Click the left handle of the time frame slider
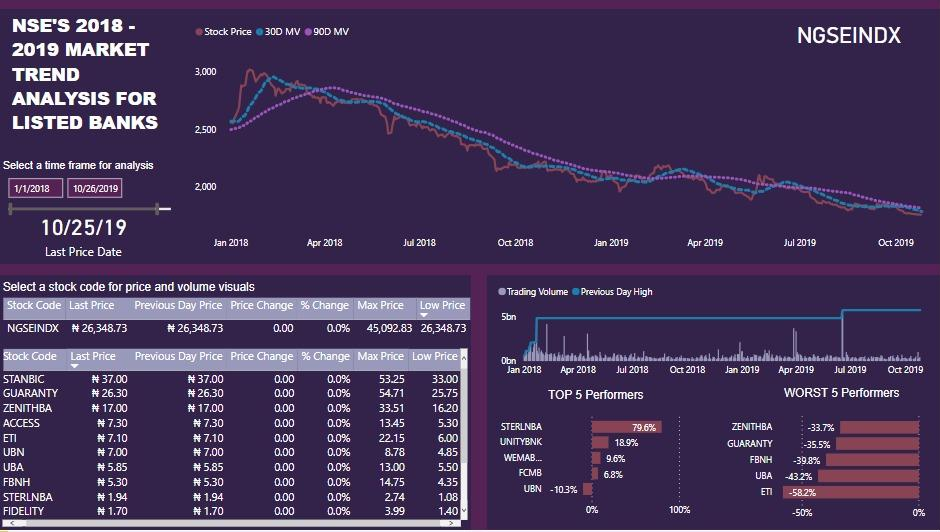 [10, 209]
